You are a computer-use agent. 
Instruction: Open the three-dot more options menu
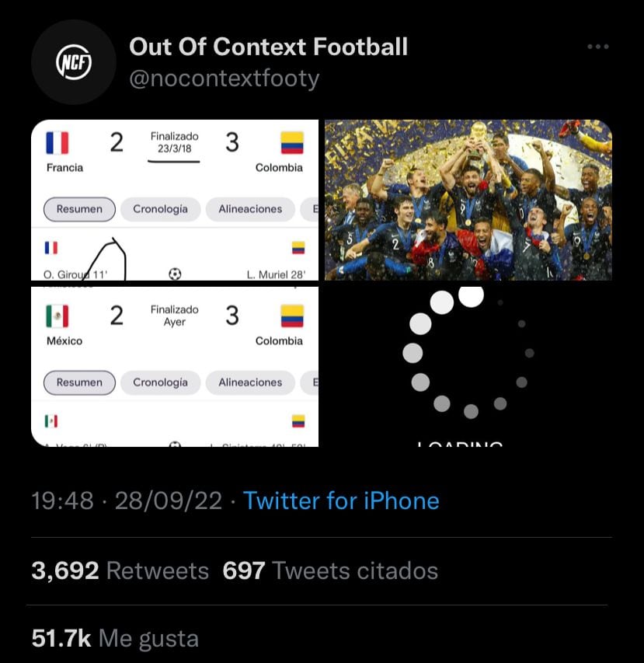point(597,47)
